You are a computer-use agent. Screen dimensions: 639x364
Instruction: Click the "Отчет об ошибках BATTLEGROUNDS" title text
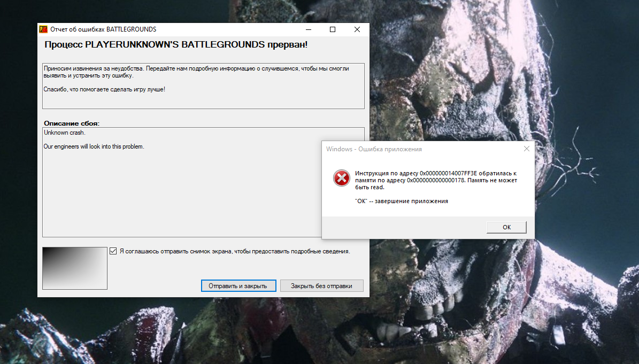coord(103,29)
